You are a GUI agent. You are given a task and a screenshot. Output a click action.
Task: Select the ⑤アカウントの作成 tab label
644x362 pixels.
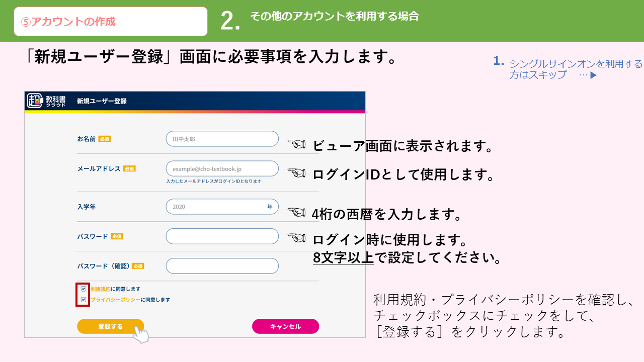(x=68, y=22)
